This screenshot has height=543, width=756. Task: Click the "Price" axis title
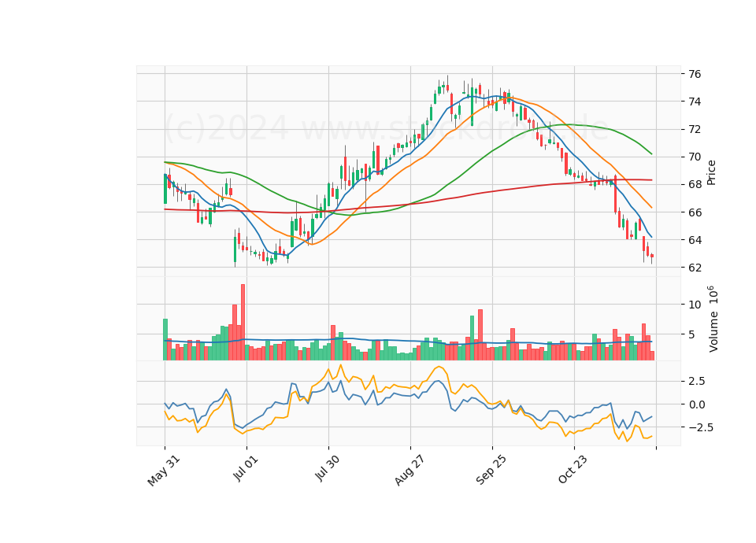pyautogui.click(x=711, y=172)
